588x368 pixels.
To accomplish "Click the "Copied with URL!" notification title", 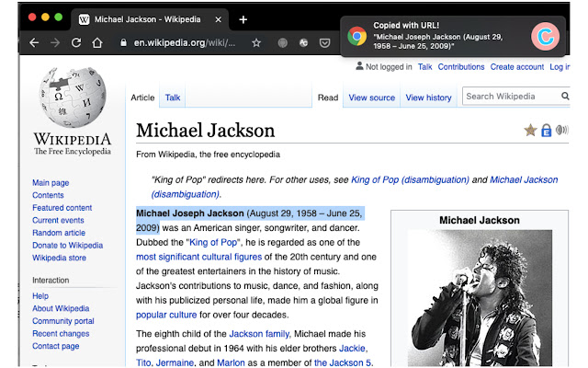I will (406, 25).
